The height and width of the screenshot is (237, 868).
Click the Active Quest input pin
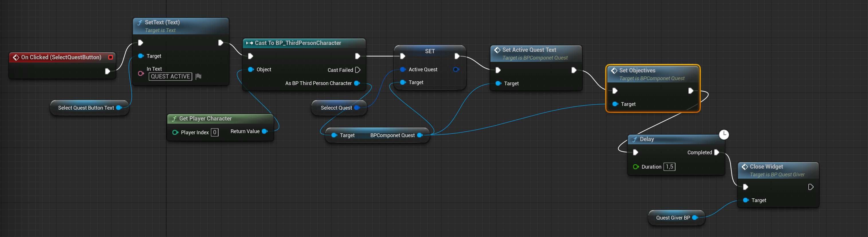403,70
